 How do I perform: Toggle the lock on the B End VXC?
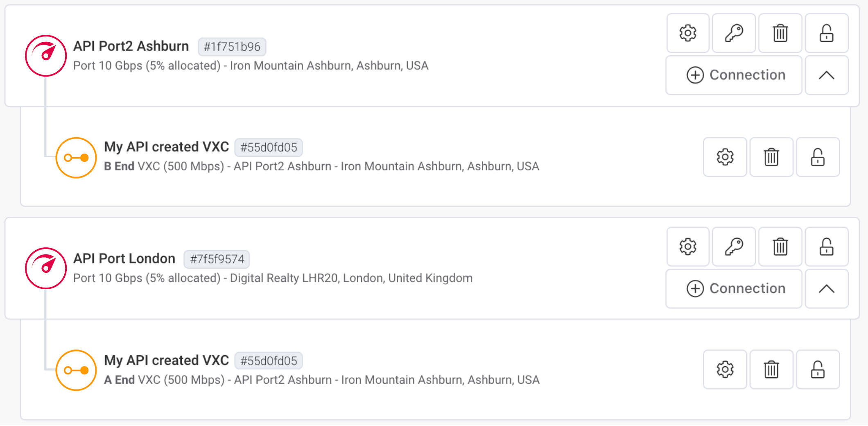click(x=818, y=157)
